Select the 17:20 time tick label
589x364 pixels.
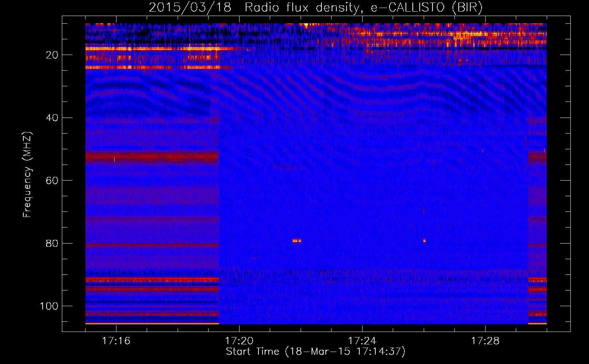239,341
